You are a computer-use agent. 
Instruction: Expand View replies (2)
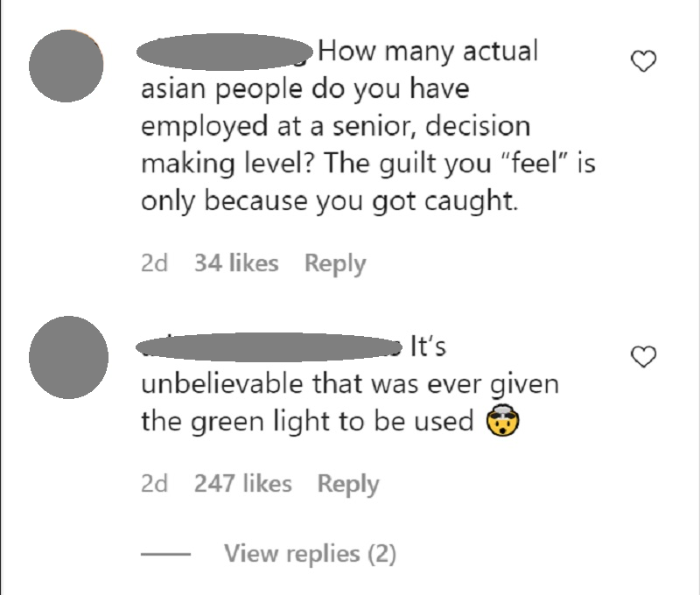pos(310,554)
